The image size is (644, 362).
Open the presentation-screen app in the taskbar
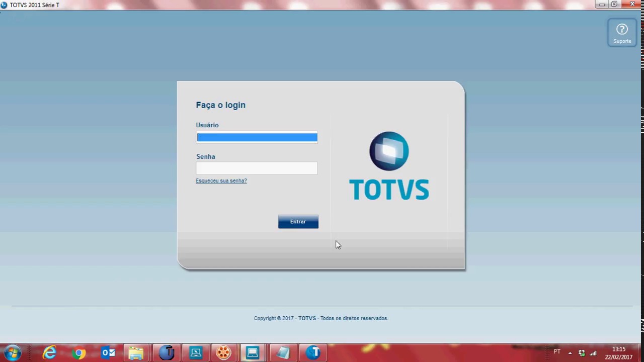tap(195, 353)
